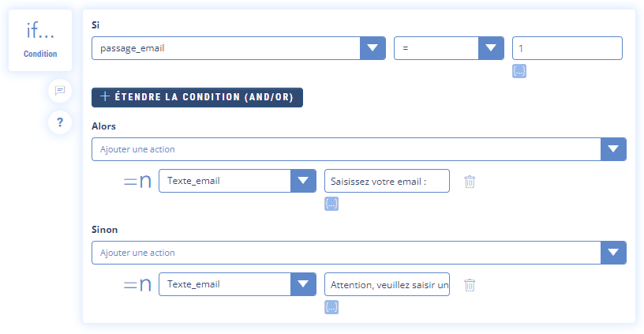The image size is (644, 334).
Task: Click the assignment icon in Sinon row
Action: pos(137,285)
